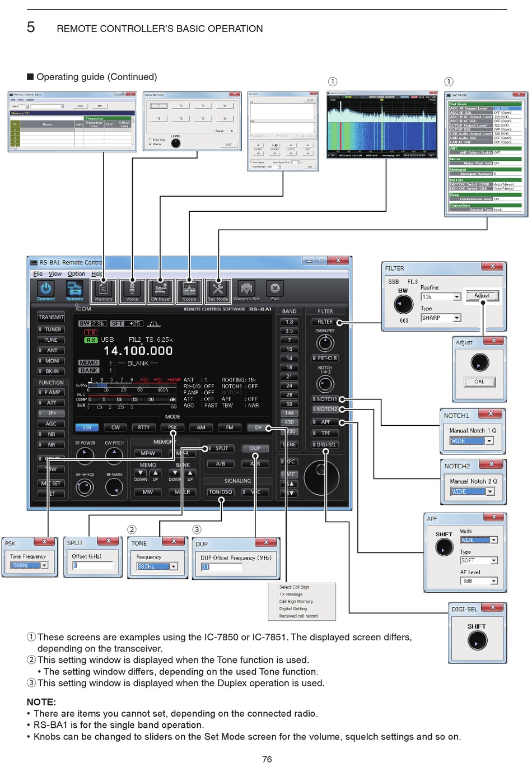The height and width of the screenshot is (767, 532).
Task: Click MEMO DOWN arrow button
Action: (x=141, y=473)
